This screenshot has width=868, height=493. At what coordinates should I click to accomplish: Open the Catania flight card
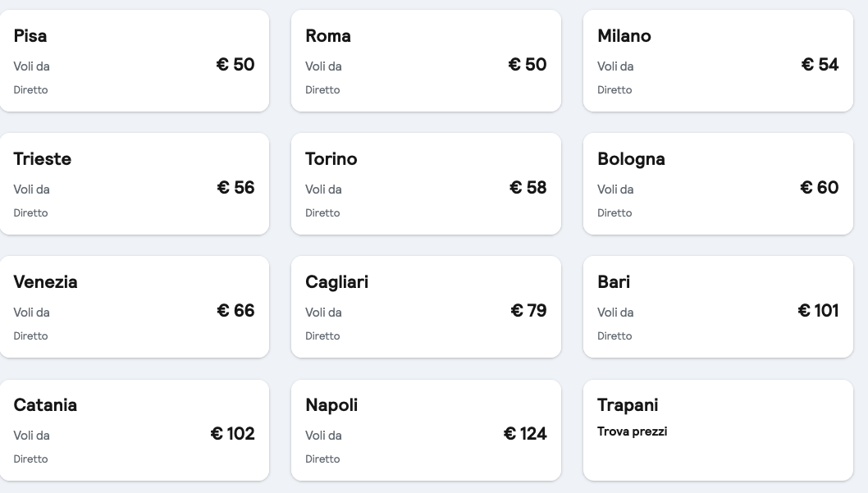click(x=134, y=430)
